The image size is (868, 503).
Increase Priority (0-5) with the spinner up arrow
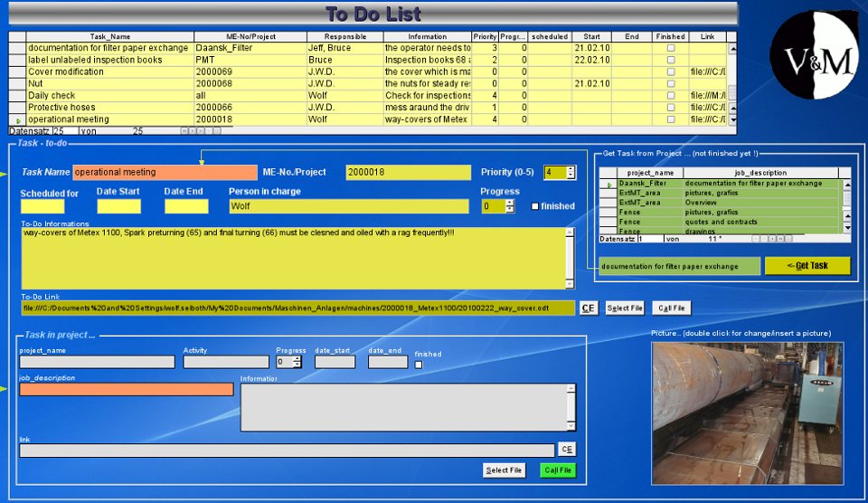[571, 169]
